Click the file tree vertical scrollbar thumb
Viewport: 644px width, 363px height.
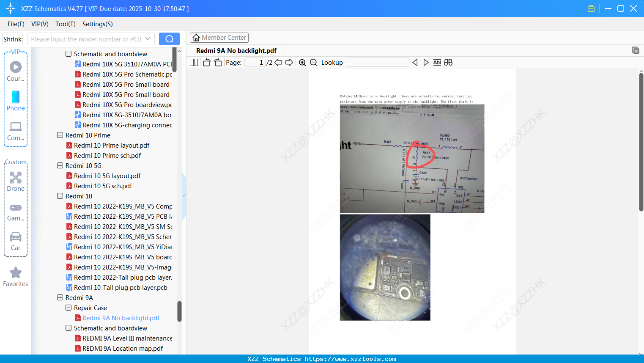coord(179,311)
